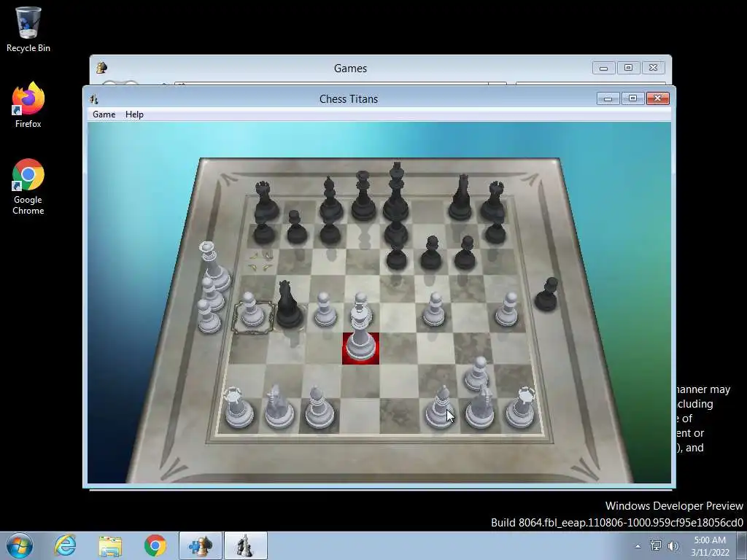Click the captured black pawn beside the board
This screenshot has width=747, height=560.
546,295
